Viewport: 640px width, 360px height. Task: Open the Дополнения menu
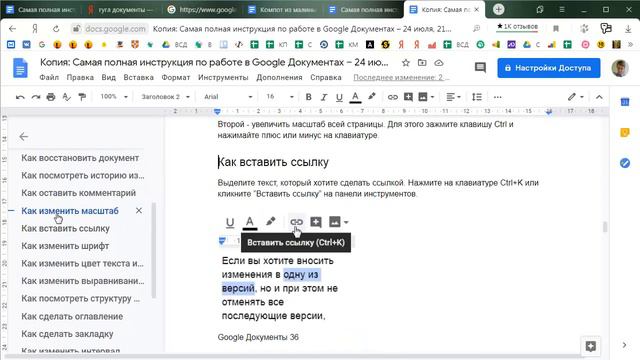pyautogui.click(x=279, y=78)
